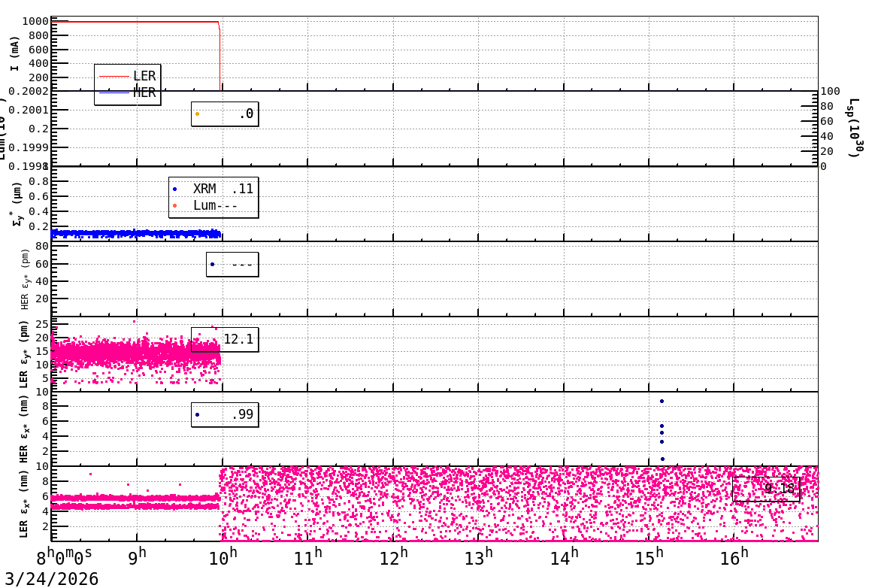Click the LER εx* (nm) axis title
This screenshot has width=872, height=588.
[x=23, y=504]
